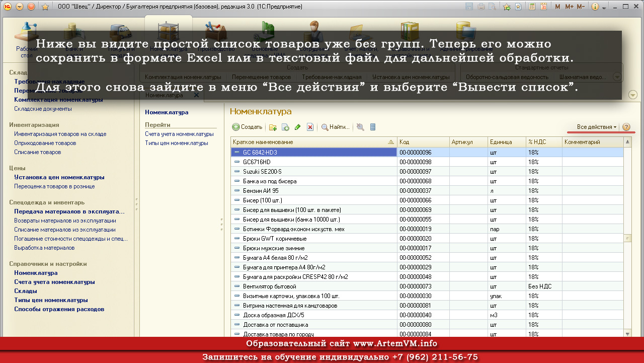Toggle list view mode icon in toolbar
The image size is (644, 363).
373,127
